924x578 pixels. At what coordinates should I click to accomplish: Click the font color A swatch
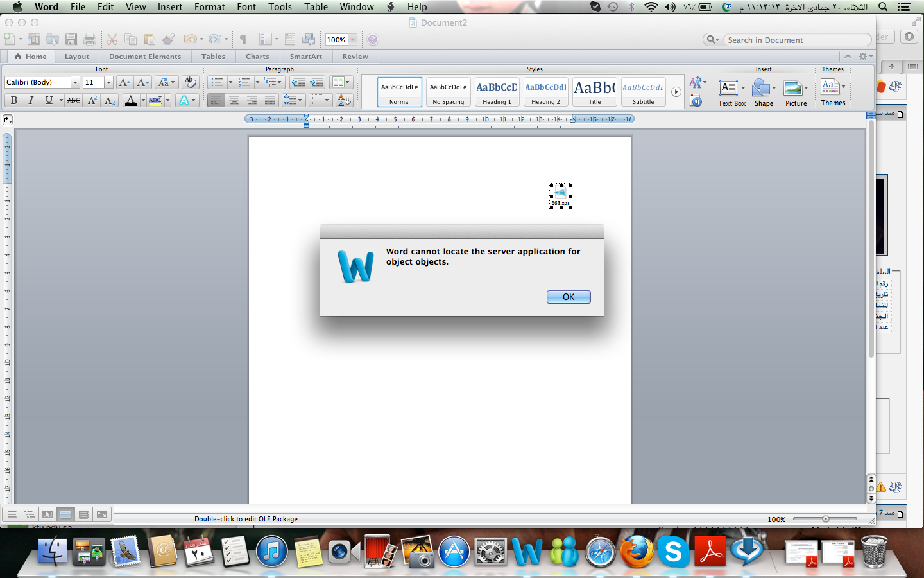(x=131, y=100)
